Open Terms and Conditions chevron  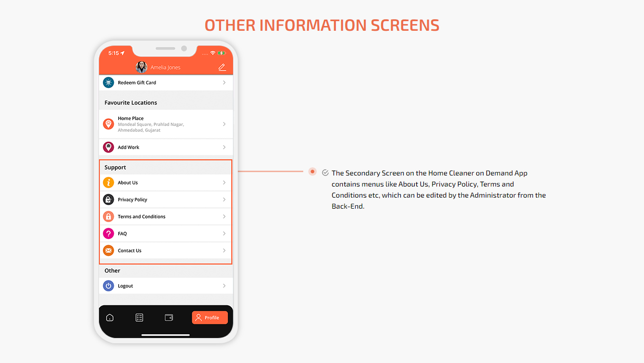224,216
